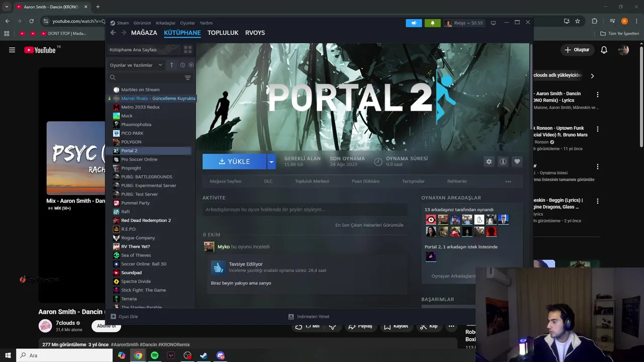Open Puan Dükkânı link
This screenshot has height=362, width=644.
click(365, 181)
